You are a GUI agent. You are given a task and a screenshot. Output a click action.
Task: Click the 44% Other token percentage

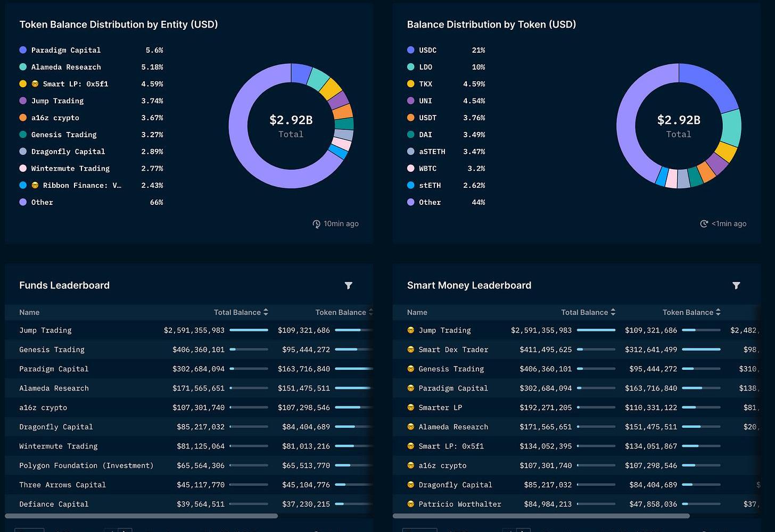pos(479,203)
